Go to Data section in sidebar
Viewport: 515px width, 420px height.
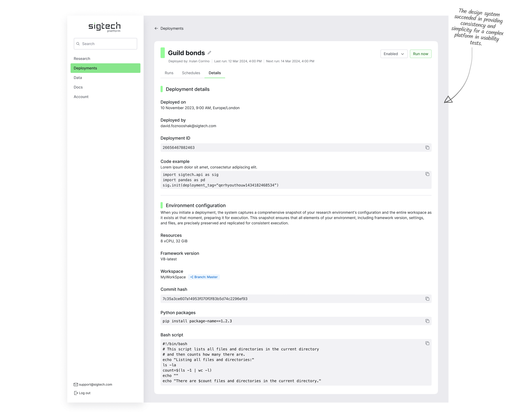pos(78,78)
